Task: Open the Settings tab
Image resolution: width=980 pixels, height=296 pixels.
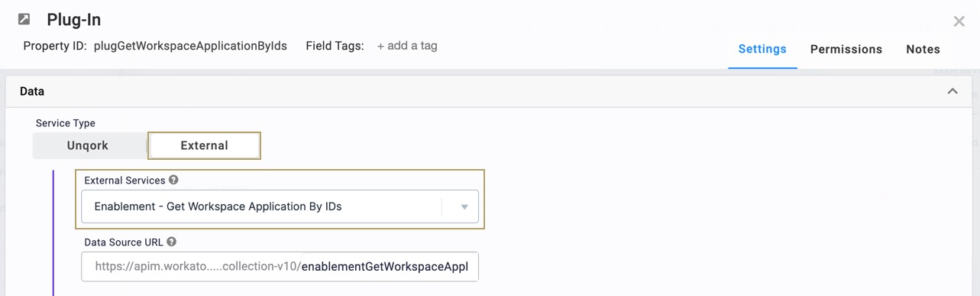Action: [762, 49]
